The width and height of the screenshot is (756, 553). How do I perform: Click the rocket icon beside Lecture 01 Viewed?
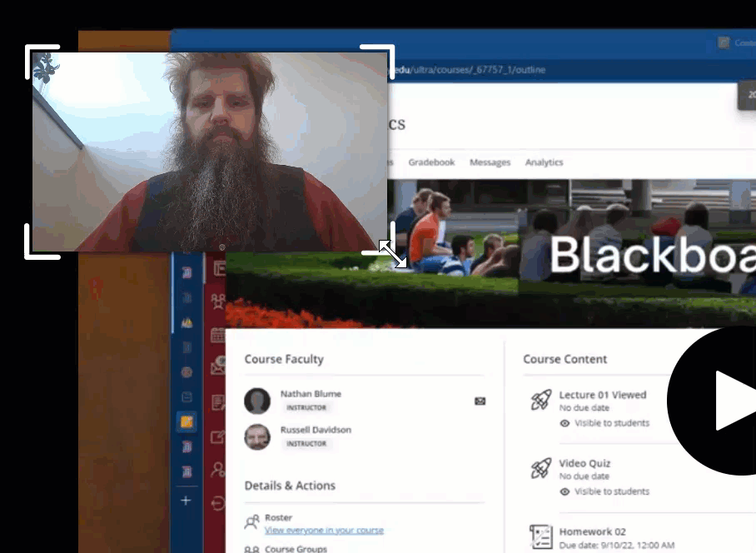click(x=541, y=400)
